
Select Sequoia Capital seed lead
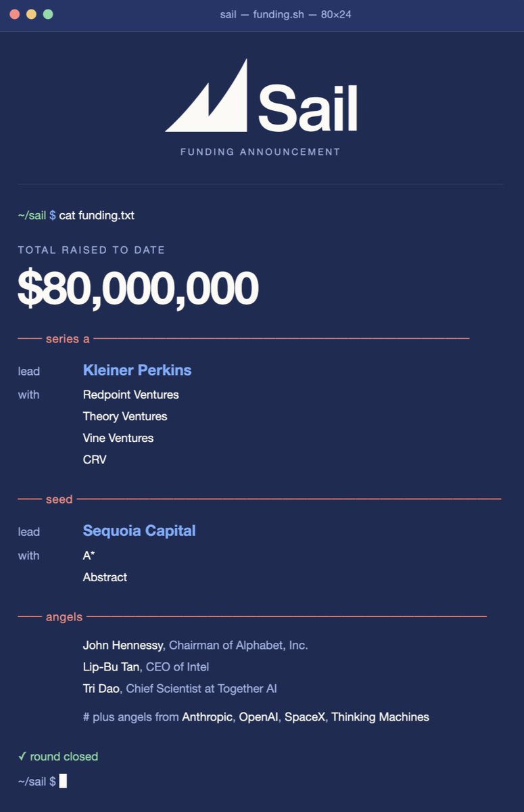click(139, 531)
